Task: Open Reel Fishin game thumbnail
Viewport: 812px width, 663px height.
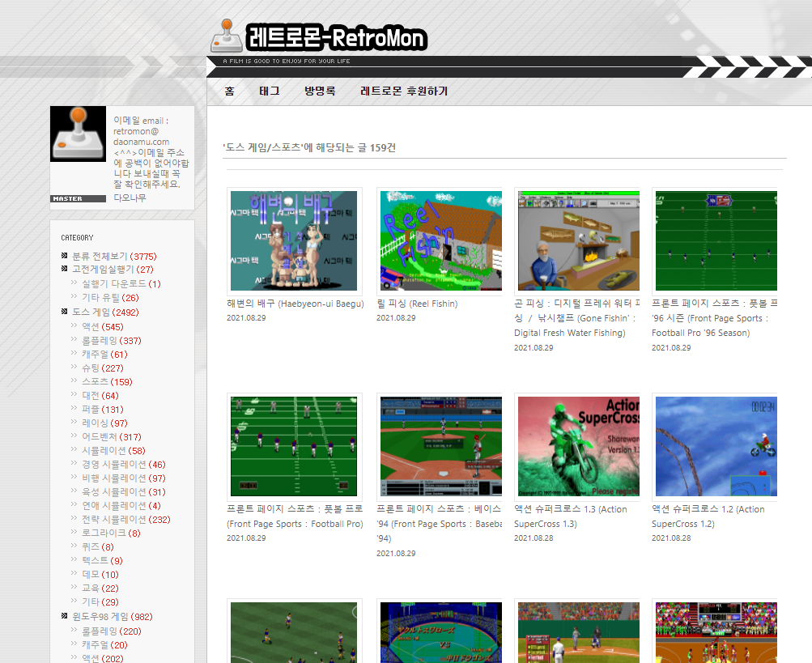Action: pyautogui.click(x=440, y=241)
